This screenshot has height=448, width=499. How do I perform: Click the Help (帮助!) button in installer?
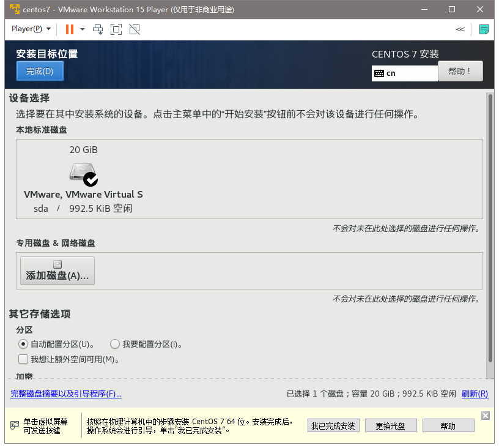pos(460,71)
